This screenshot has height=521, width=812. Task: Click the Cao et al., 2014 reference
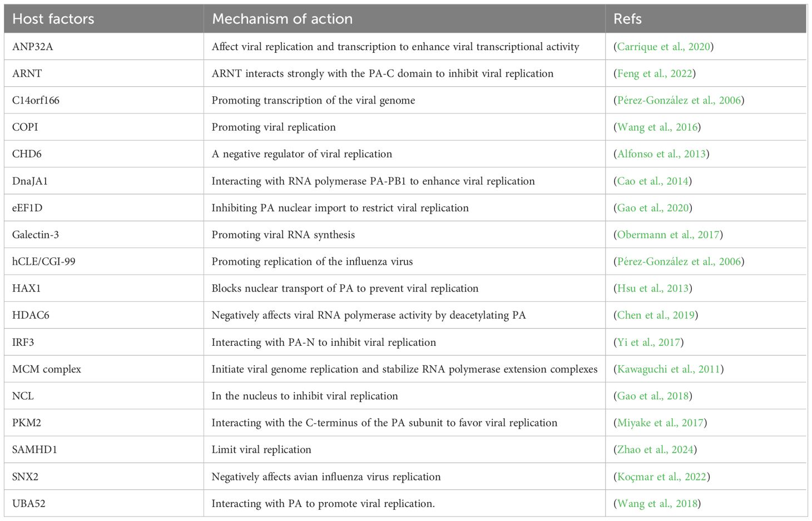[653, 181]
